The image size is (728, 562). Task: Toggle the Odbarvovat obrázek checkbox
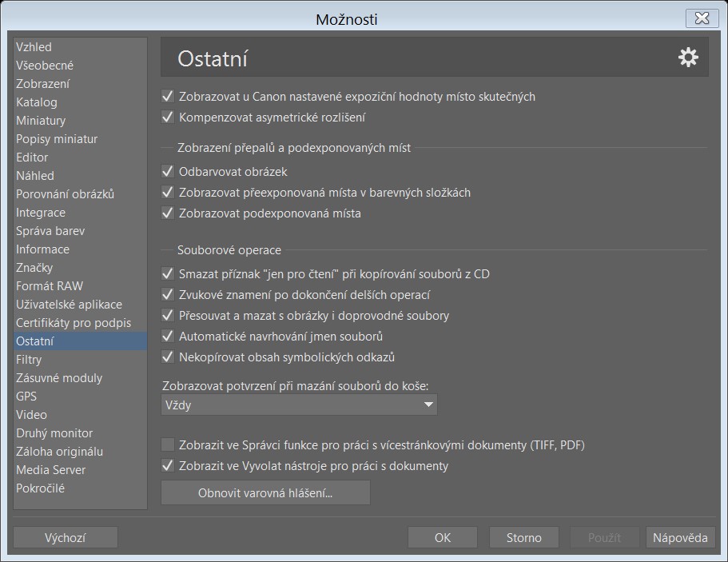[168, 171]
